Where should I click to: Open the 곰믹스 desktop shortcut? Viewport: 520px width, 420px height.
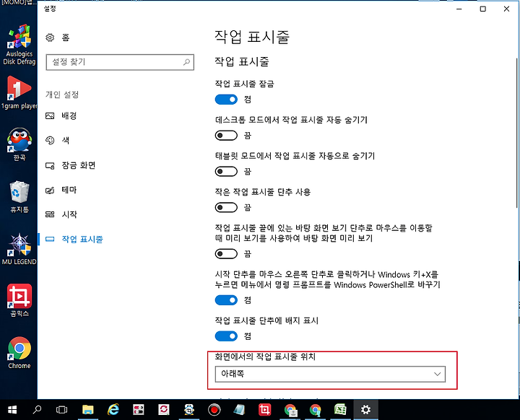pyautogui.click(x=19, y=300)
